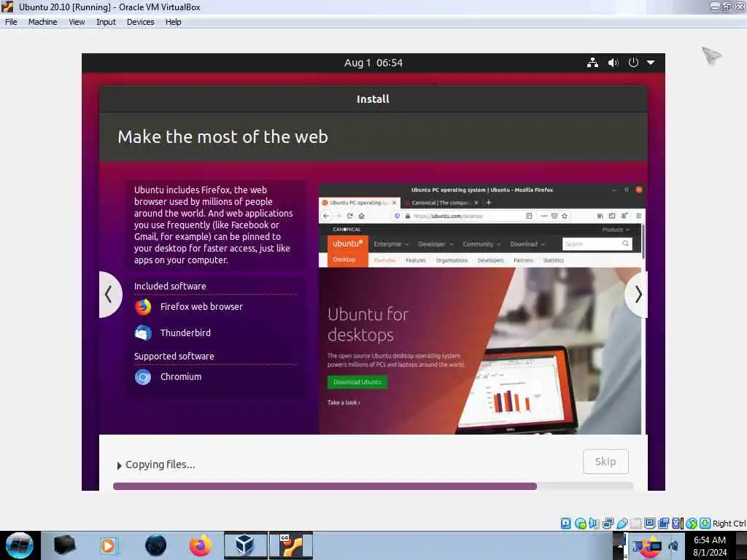The image size is (747, 560).
Task: Click the Ubuntu power icon
Action: point(633,63)
